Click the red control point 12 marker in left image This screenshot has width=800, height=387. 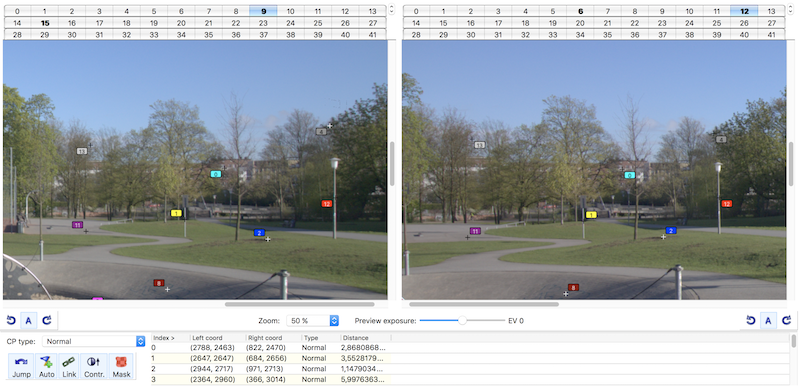tap(327, 203)
